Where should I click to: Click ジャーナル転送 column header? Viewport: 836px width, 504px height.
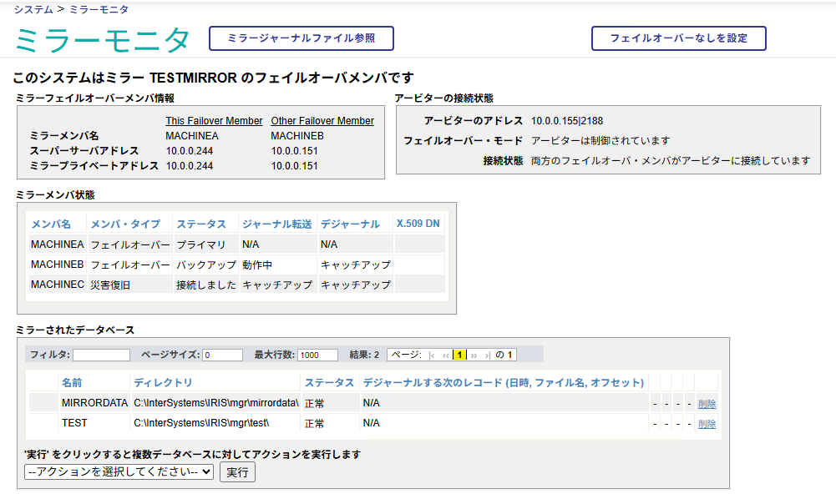276,224
